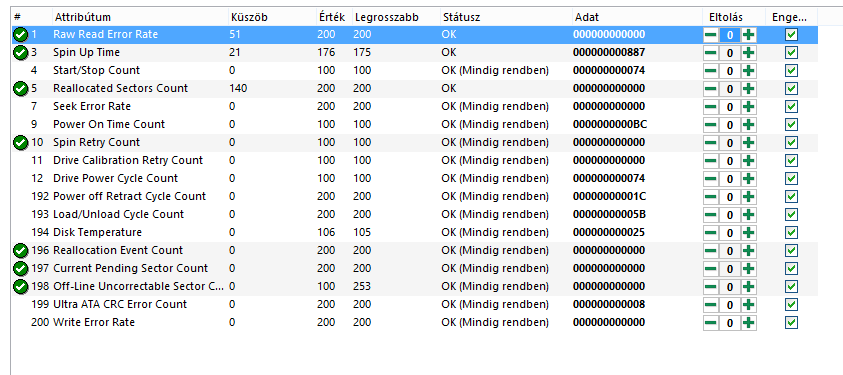Click data value 000000000887
Viewport: 843px width, 375px height.
coord(609,53)
